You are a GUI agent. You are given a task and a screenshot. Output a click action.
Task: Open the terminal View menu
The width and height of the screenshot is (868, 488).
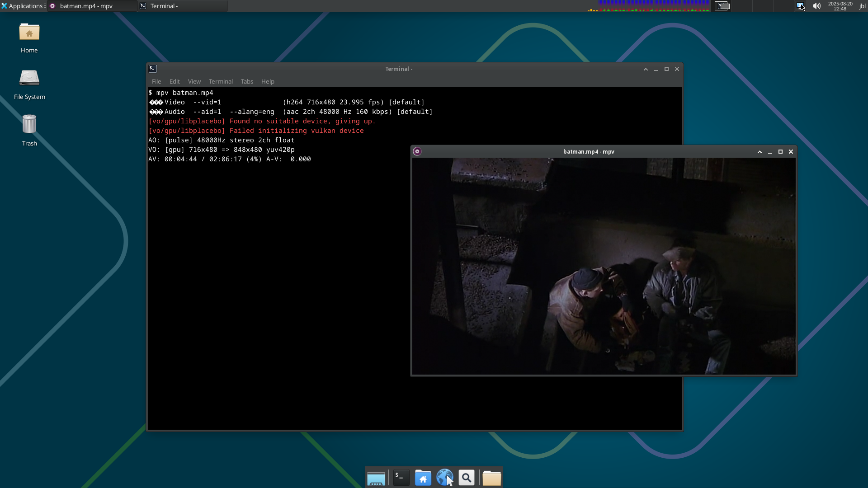pos(194,81)
